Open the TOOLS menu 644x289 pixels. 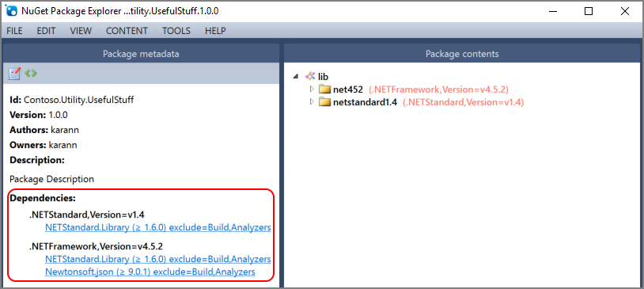176,31
